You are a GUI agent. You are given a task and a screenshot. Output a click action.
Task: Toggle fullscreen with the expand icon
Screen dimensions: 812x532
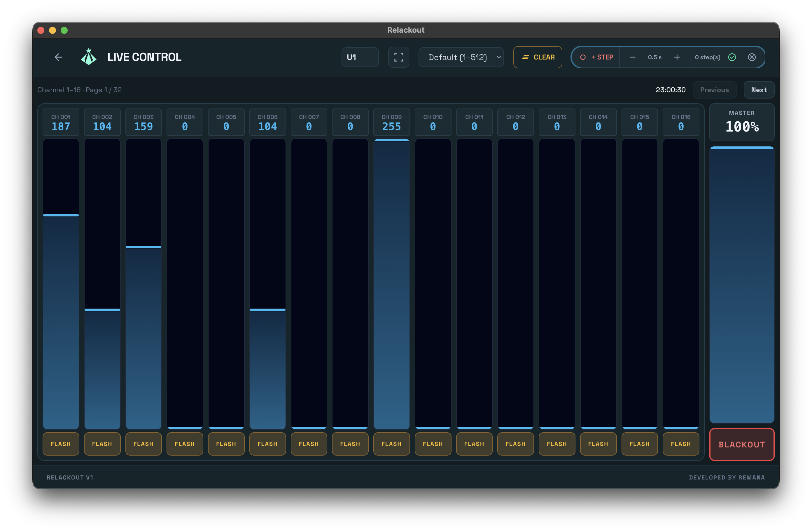click(398, 57)
